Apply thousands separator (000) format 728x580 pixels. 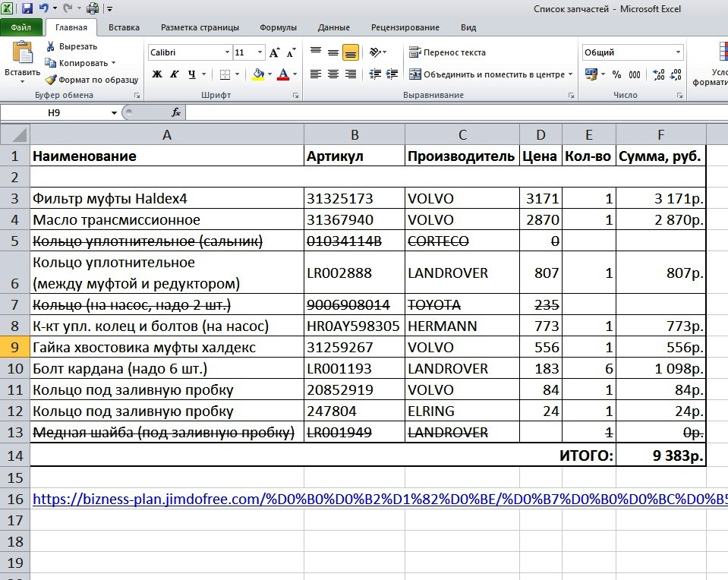635,74
